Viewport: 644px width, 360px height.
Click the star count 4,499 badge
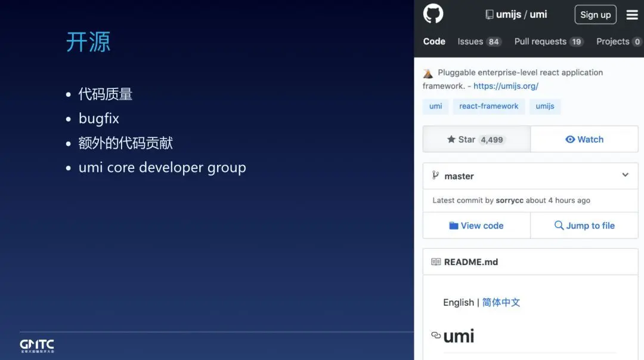click(491, 140)
